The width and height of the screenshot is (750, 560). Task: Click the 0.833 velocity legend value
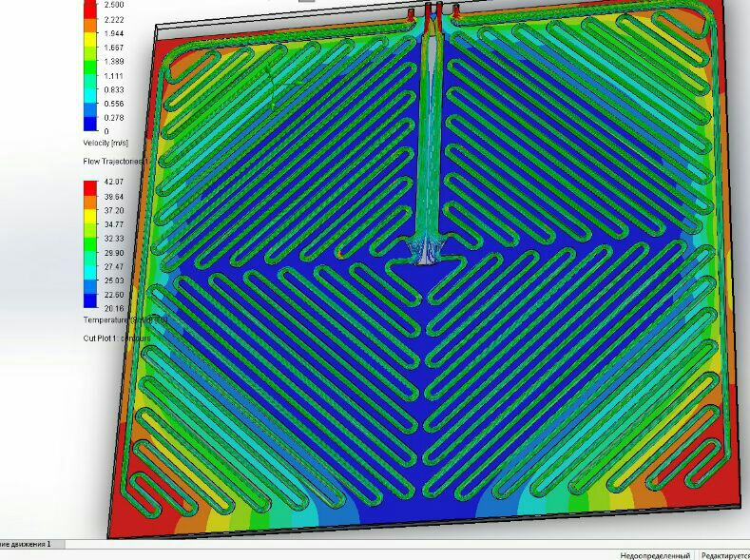tap(114, 89)
